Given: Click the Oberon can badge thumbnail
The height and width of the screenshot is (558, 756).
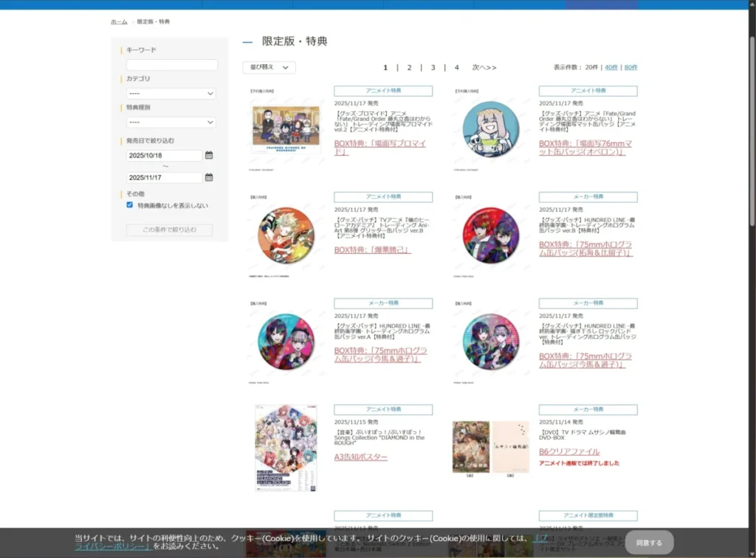Looking at the screenshot, I should [x=490, y=128].
